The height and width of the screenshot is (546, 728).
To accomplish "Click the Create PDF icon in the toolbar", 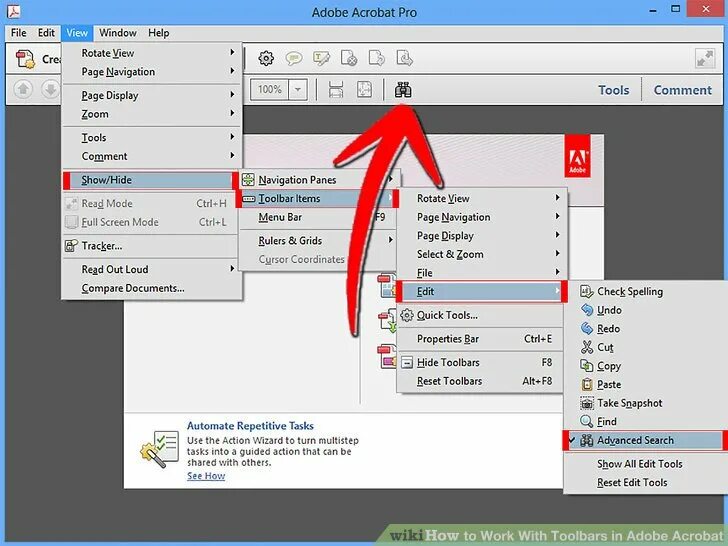I will (25, 59).
